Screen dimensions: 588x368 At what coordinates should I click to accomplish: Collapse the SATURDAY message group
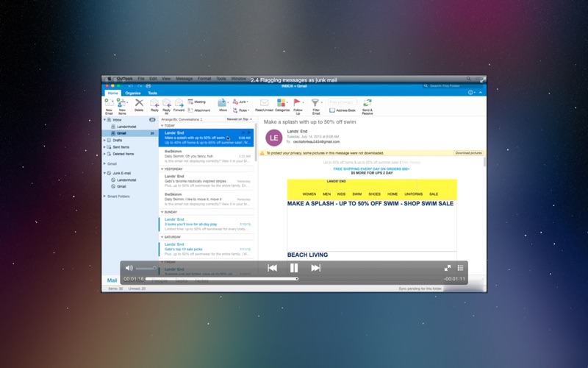click(162, 237)
